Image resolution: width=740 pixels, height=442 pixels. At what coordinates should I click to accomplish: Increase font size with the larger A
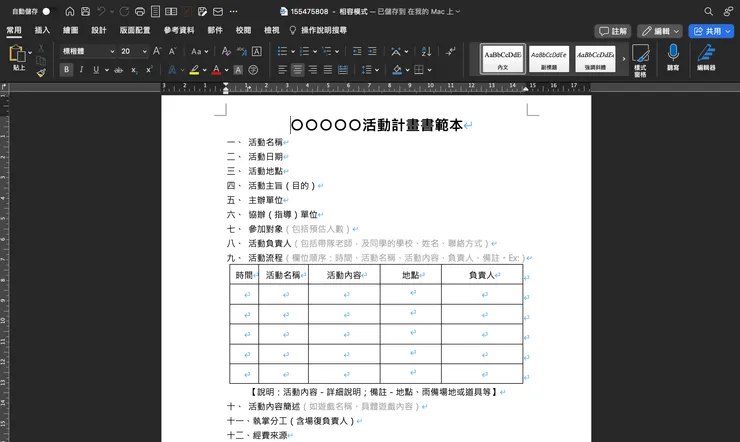[x=158, y=51]
